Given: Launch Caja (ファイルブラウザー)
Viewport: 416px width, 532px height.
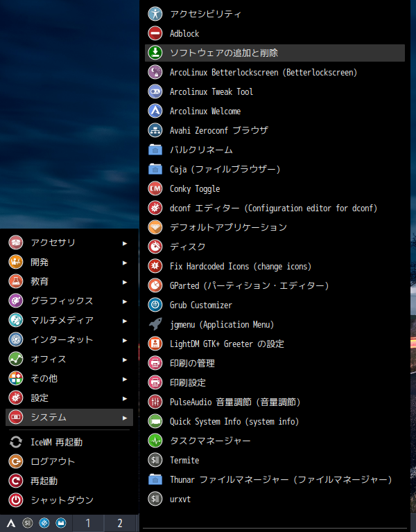Looking at the screenshot, I should pos(275,169).
